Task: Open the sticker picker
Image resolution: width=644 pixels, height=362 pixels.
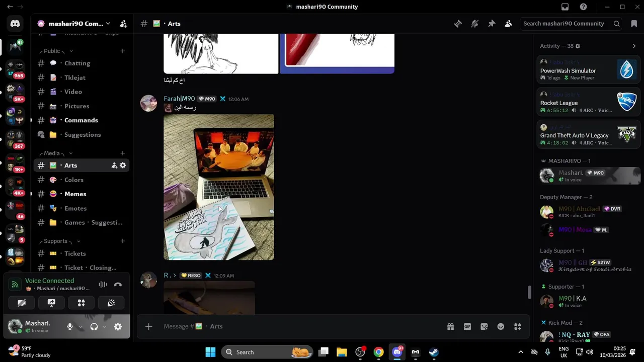Action: 484,327
